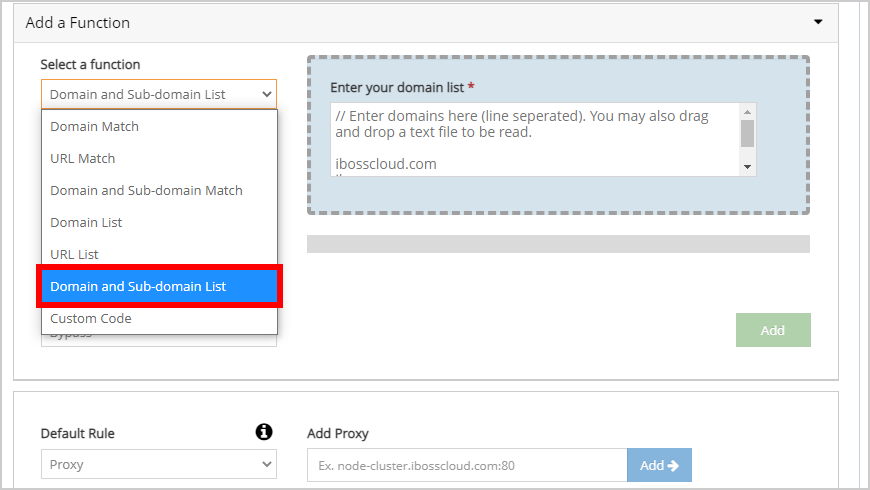The height and width of the screenshot is (490, 870).
Task: Click scroll down arrow in domain list box
Action: coord(747,167)
